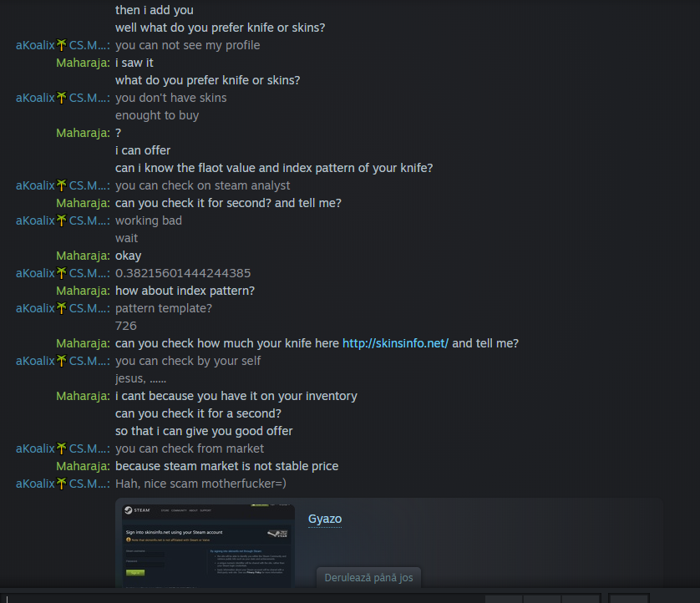The height and width of the screenshot is (603, 700).
Task: Open the skinsinfo.net link in chat
Action: coord(395,343)
